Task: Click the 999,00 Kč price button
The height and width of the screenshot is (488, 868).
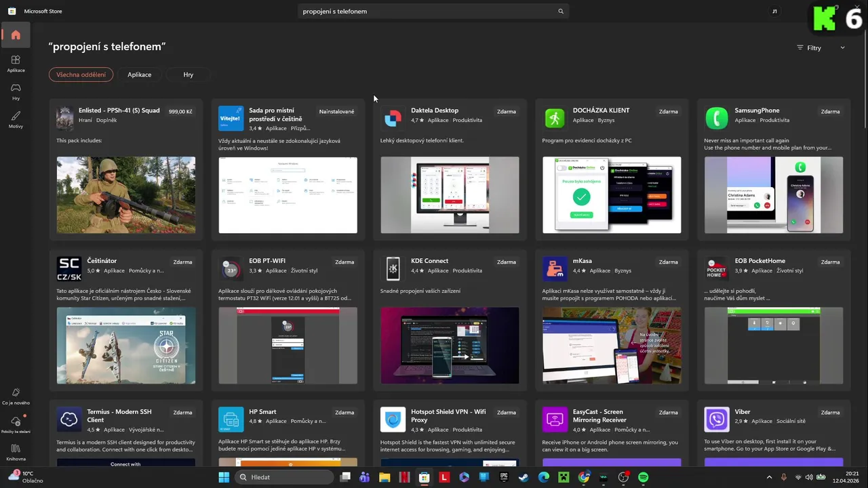Action: 180,111
